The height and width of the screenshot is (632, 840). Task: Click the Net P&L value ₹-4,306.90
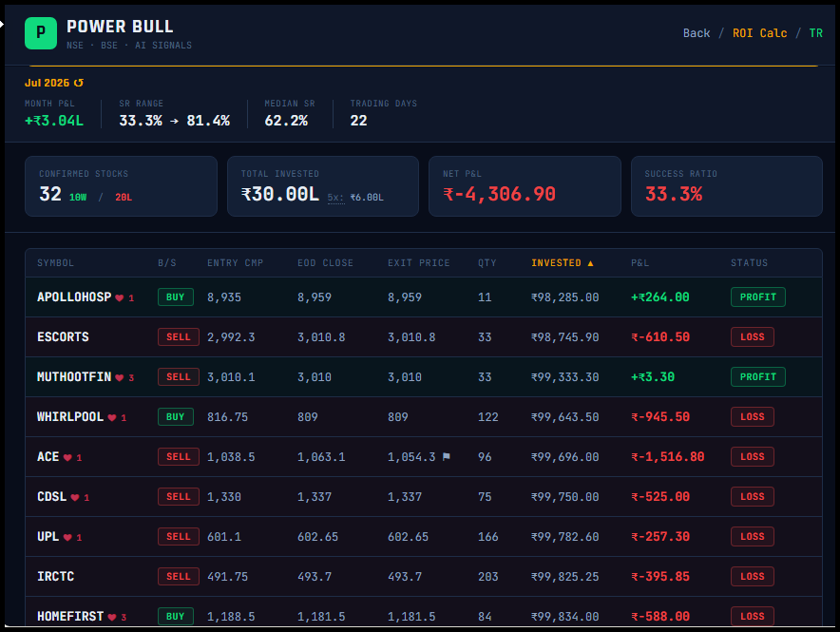click(x=499, y=194)
